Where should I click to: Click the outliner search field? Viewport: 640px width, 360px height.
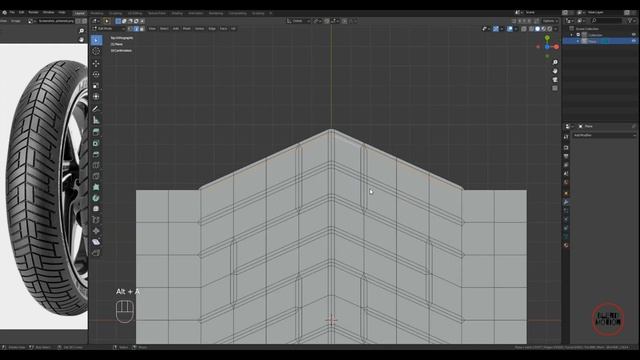pyautogui.click(x=606, y=21)
